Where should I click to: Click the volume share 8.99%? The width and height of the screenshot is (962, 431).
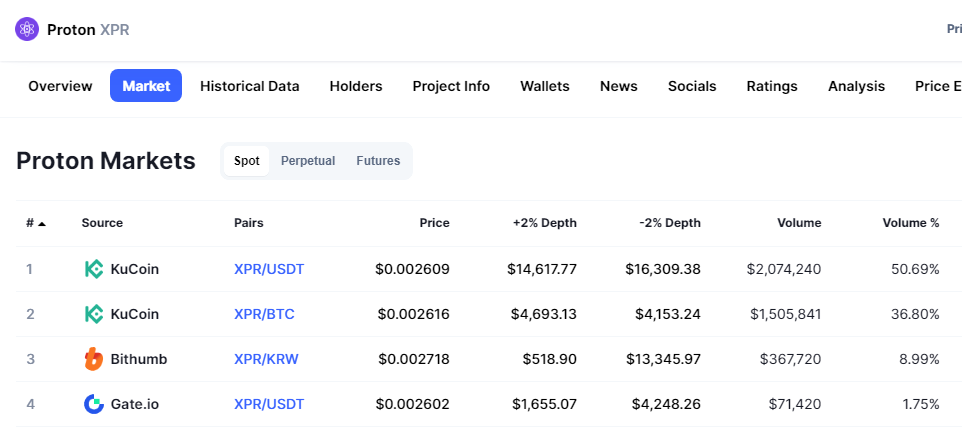(919, 359)
